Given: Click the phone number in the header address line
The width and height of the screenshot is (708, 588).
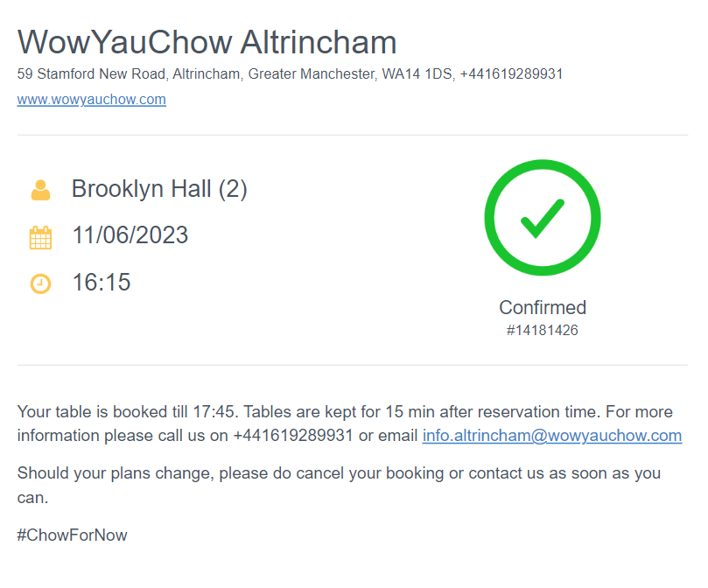Looking at the screenshot, I should click(x=510, y=74).
